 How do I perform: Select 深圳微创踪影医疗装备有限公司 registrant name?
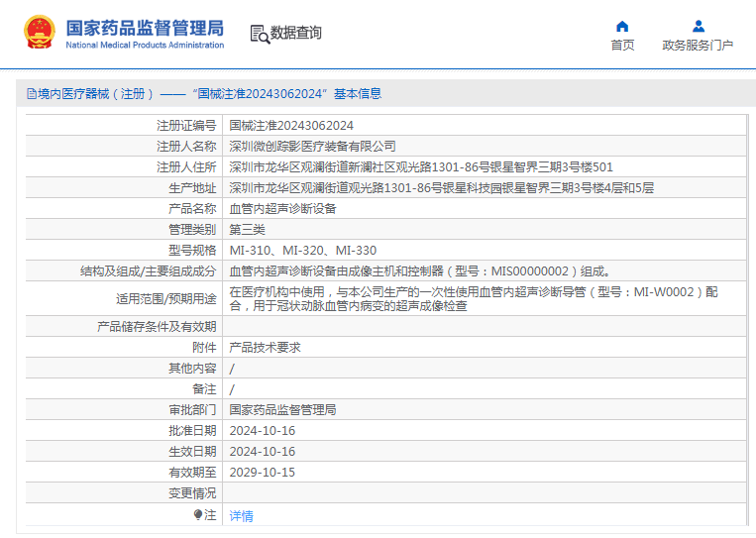312,146
